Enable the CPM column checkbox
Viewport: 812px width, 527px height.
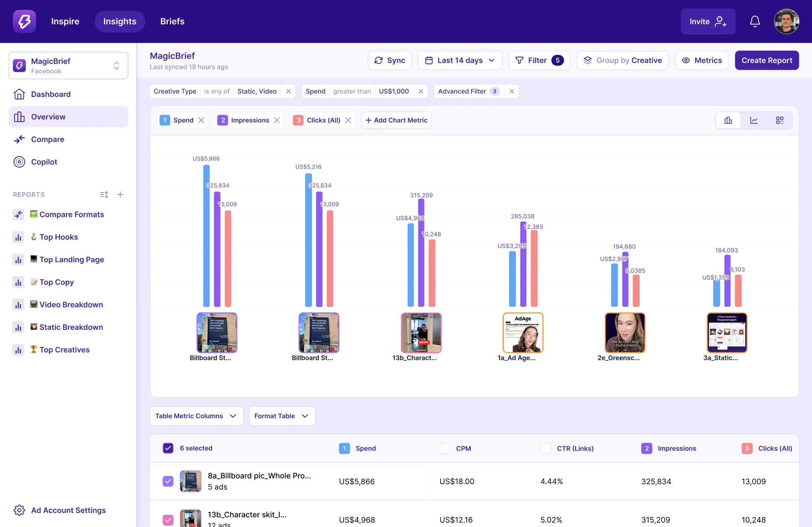445,448
